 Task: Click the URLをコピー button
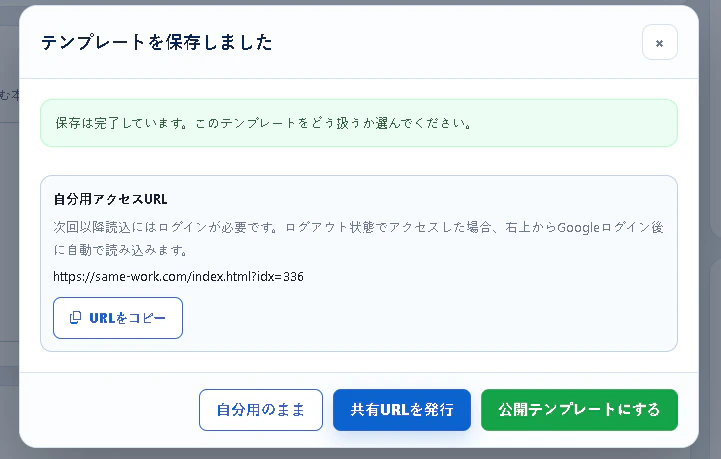coord(118,318)
